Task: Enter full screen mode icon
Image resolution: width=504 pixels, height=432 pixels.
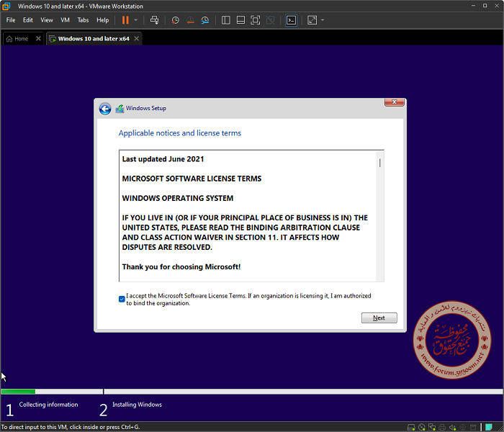Action: click(255, 20)
